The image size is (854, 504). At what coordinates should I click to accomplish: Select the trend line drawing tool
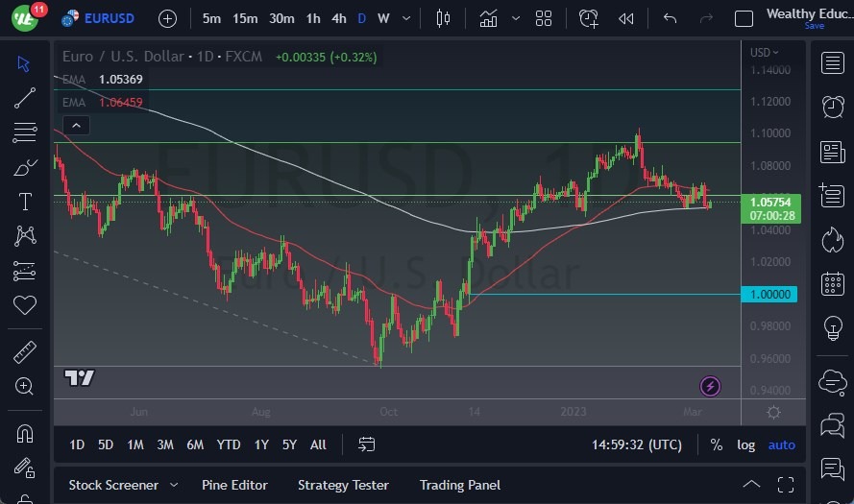[x=25, y=98]
